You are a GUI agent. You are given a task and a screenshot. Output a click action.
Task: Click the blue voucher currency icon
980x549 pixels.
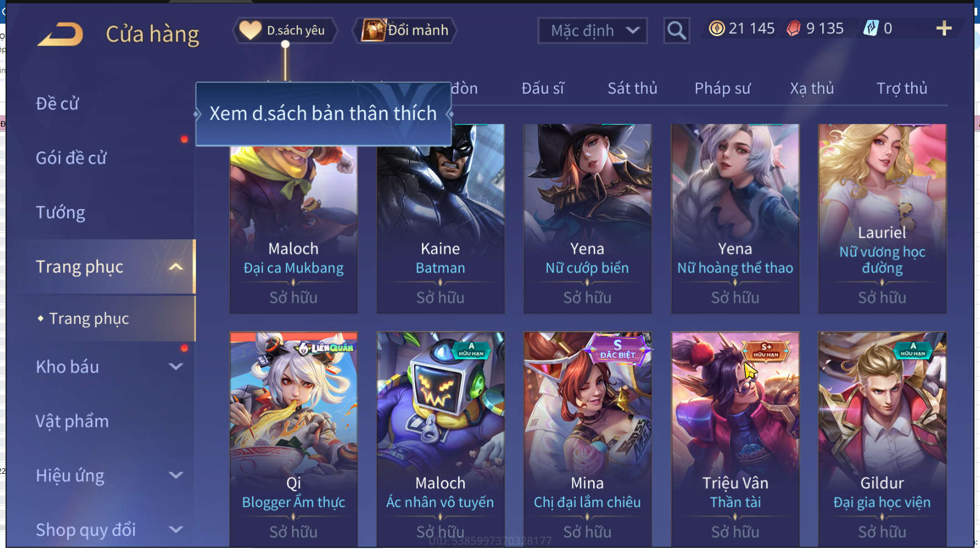tap(871, 28)
